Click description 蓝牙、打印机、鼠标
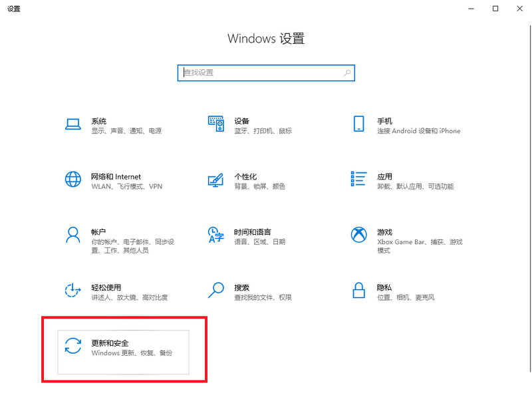Screen dimensions: 532x397 [x=263, y=131]
